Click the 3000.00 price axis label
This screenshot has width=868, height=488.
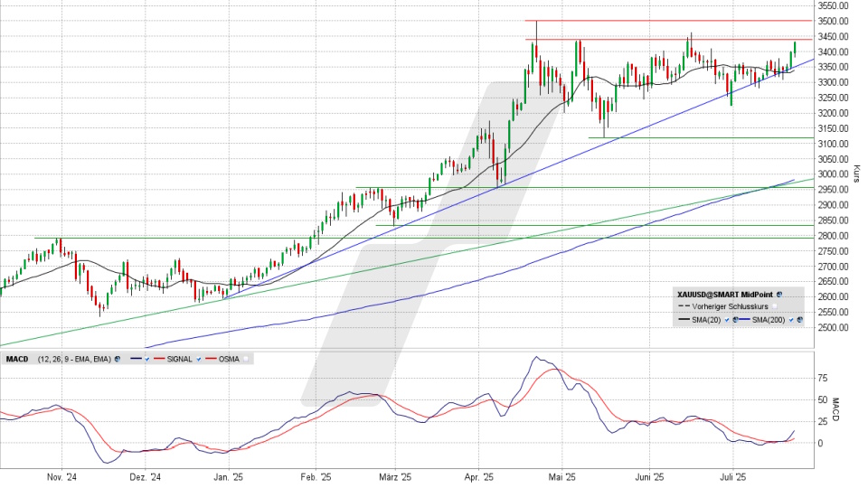(834, 174)
